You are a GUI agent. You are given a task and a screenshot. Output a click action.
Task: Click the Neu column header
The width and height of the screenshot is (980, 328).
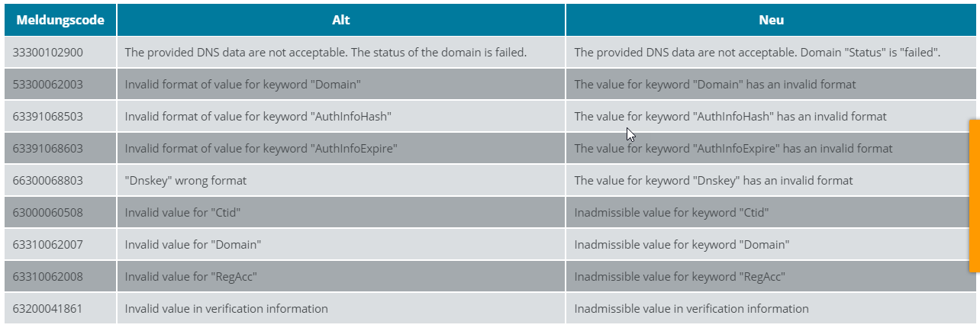pyautogui.click(x=771, y=21)
